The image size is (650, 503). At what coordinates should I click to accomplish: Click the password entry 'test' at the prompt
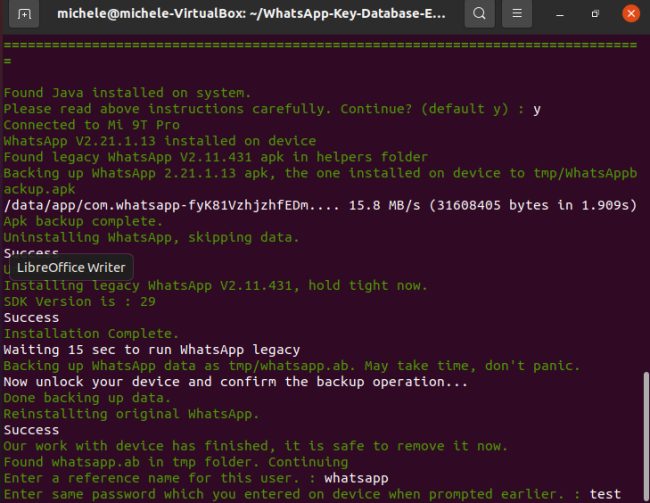click(x=604, y=494)
